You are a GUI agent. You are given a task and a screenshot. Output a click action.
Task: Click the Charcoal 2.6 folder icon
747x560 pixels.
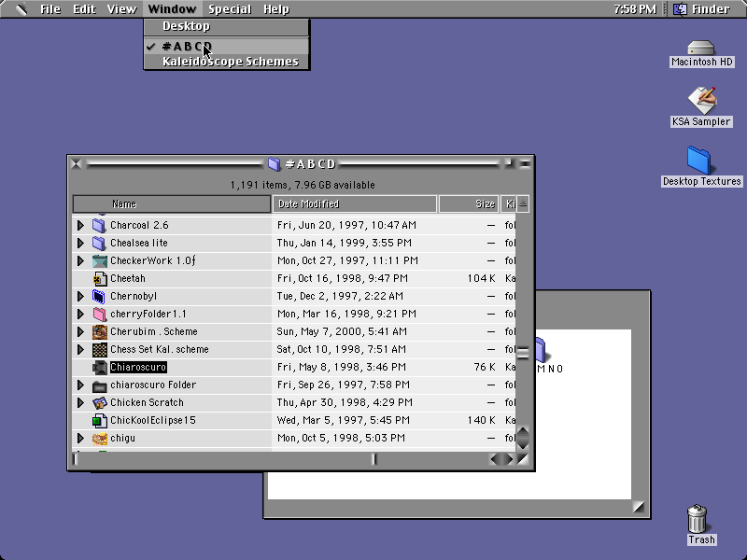click(99, 225)
